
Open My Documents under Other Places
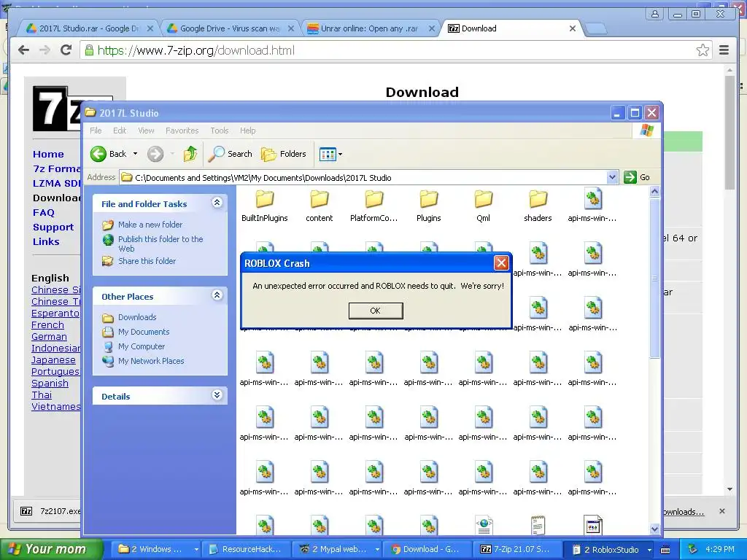pos(144,332)
